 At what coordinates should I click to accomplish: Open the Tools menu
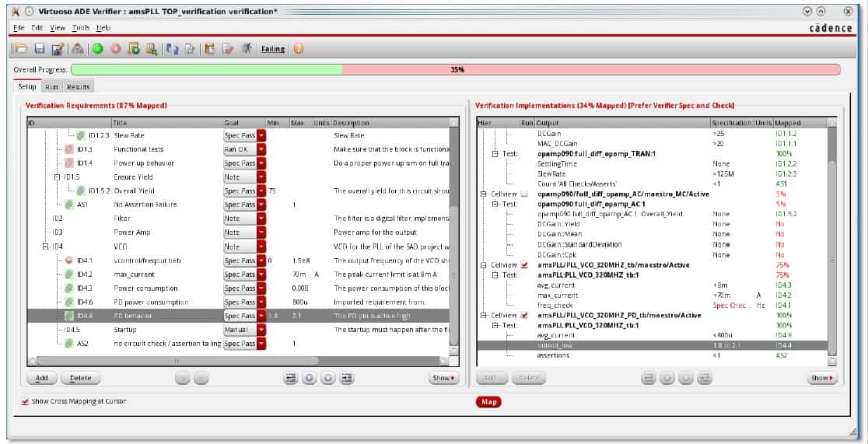81,28
